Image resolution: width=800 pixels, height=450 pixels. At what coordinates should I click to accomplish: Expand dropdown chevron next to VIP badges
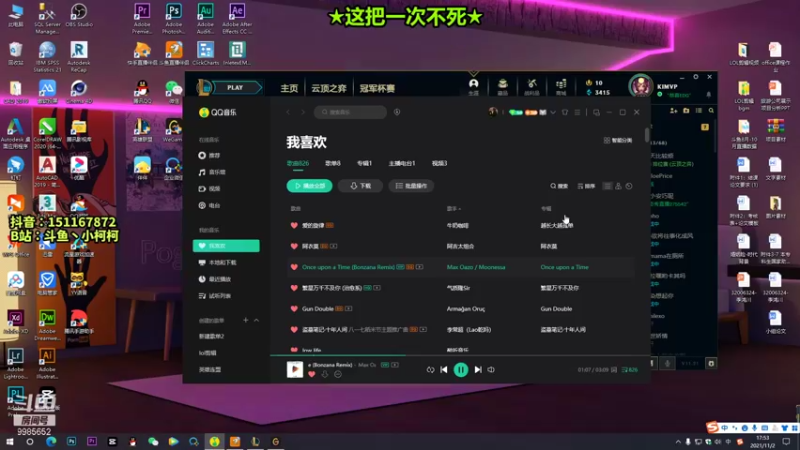(553, 112)
